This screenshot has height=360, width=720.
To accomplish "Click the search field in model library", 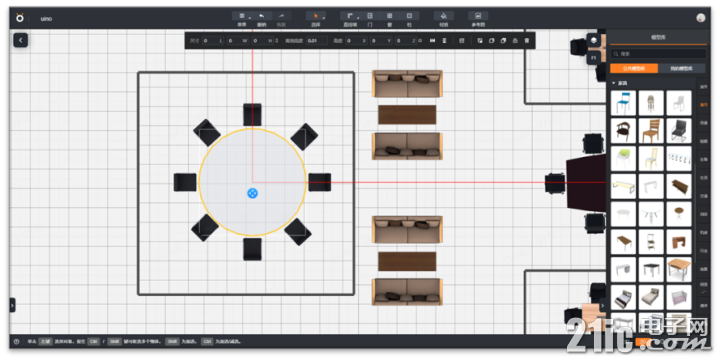I will (x=658, y=54).
